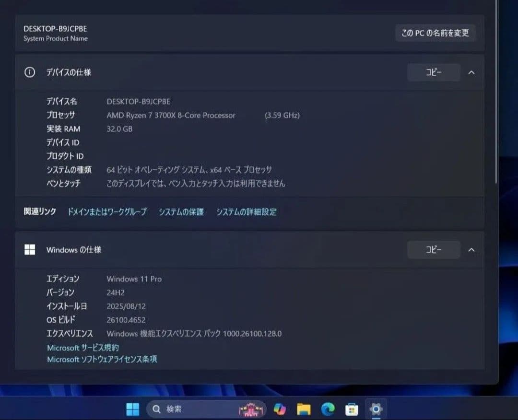Collapse the デバイスの仕様 section chevron
Screen dimensions: 518x420
(471, 73)
